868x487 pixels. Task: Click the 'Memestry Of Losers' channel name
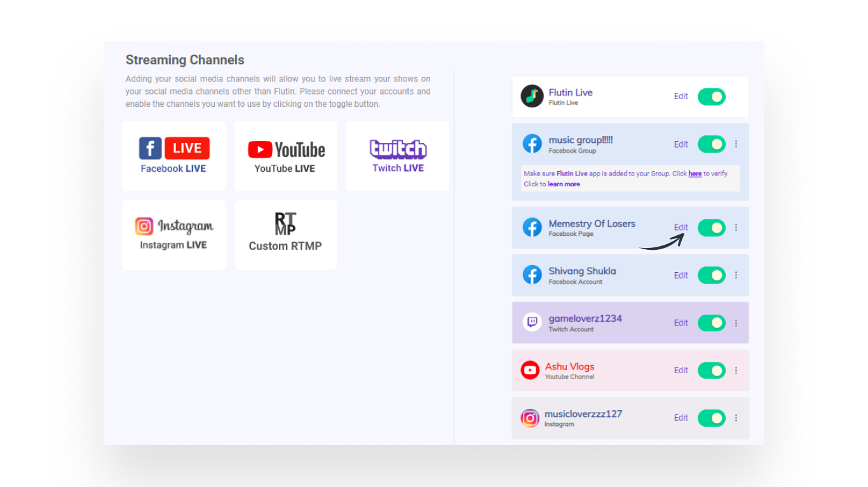pyautogui.click(x=592, y=224)
